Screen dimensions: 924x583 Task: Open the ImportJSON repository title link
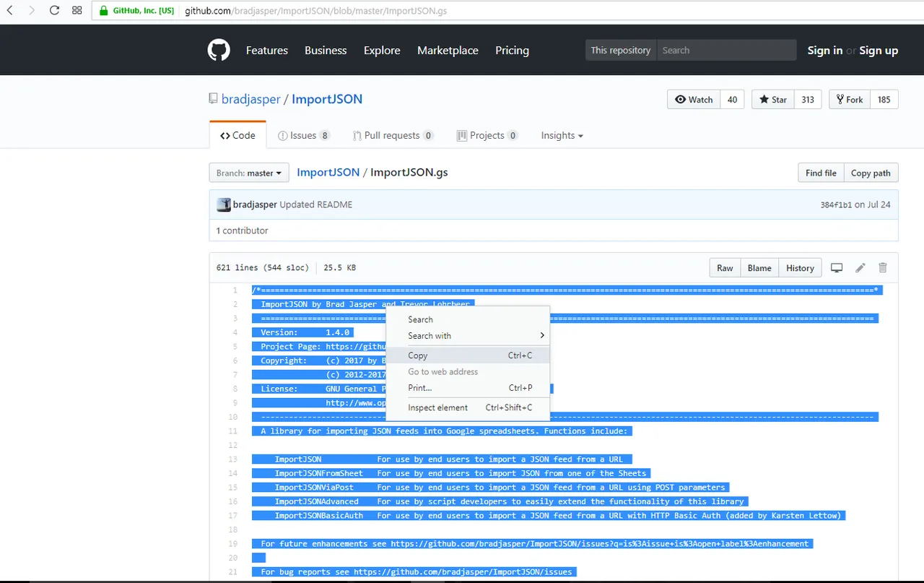click(327, 99)
